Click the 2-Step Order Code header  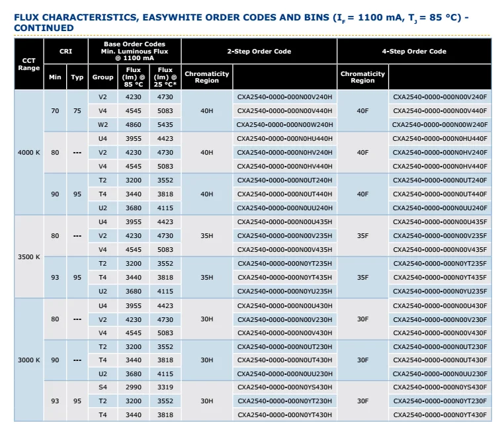[259, 52]
